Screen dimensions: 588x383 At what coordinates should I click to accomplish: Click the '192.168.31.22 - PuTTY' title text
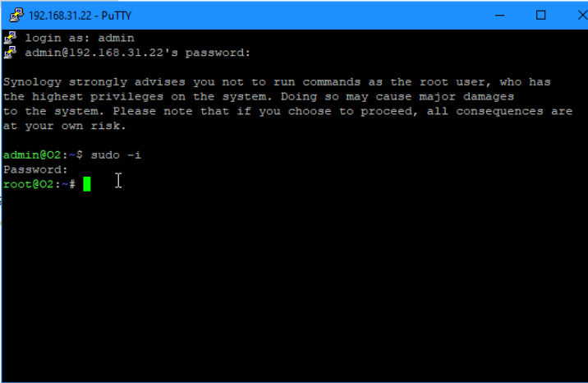pyautogui.click(x=80, y=16)
